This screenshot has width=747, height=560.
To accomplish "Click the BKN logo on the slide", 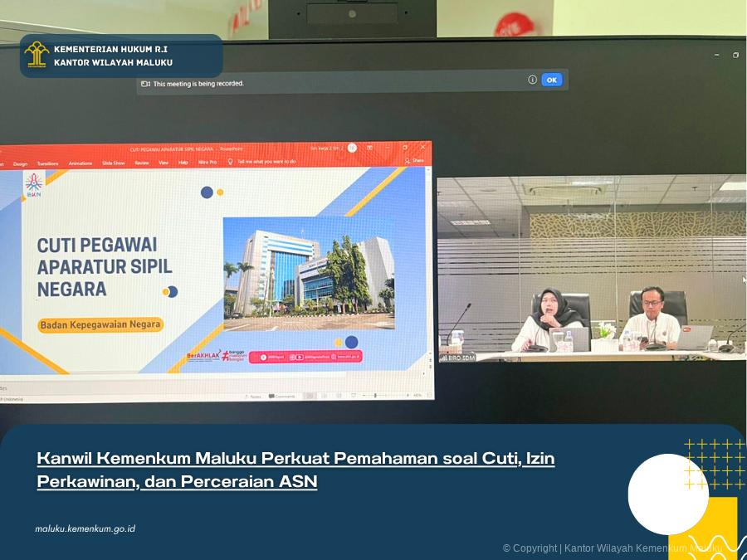I will coord(33,184).
